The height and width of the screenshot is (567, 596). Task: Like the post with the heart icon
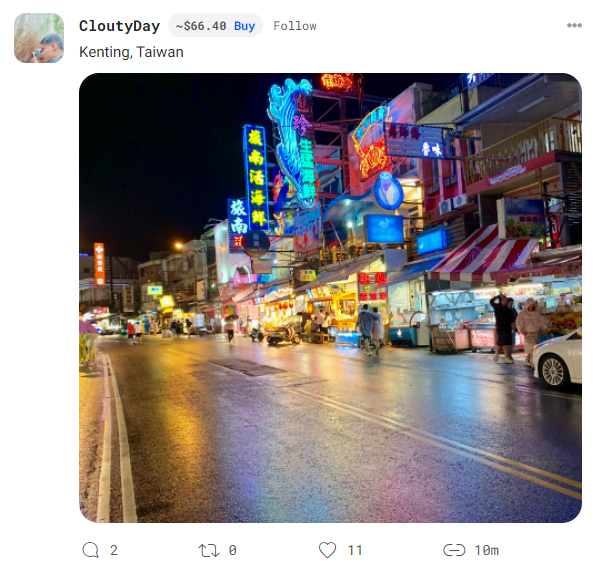coord(327,550)
